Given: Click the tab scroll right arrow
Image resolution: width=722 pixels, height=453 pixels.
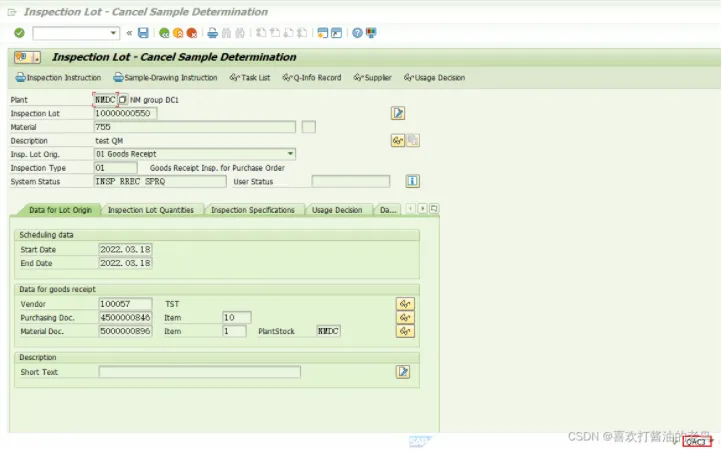Looking at the screenshot, I should 422,209.
